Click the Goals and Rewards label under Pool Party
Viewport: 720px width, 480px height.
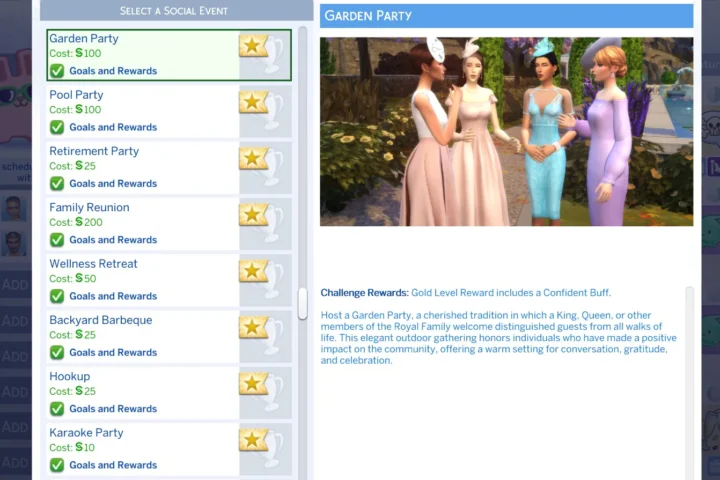pos(113,127)
